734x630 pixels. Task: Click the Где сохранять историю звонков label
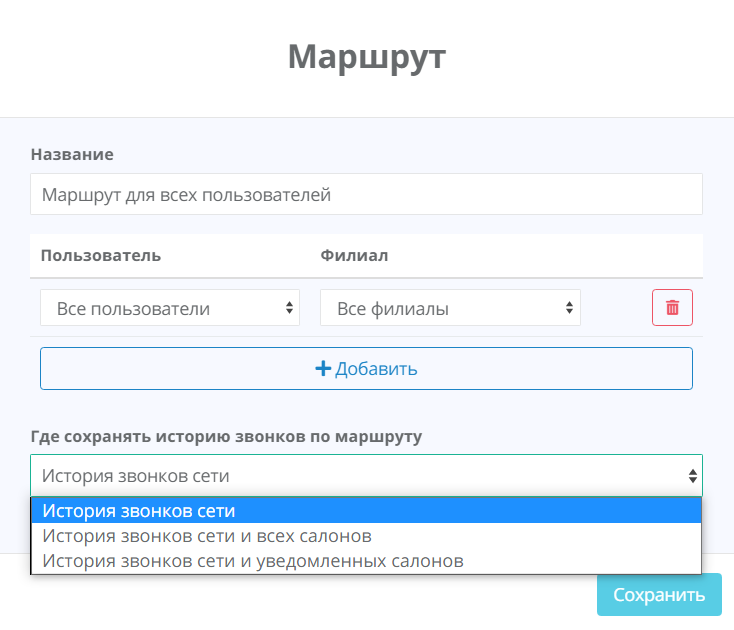[226, 437]
